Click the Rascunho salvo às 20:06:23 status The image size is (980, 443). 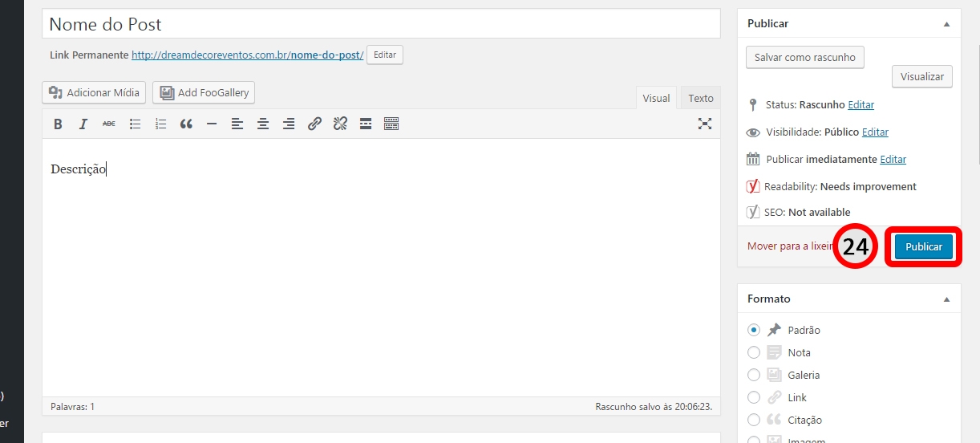654,407
